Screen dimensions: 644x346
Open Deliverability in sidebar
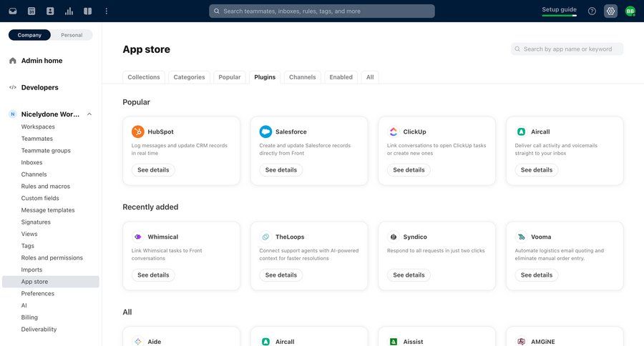pos(39,329)
